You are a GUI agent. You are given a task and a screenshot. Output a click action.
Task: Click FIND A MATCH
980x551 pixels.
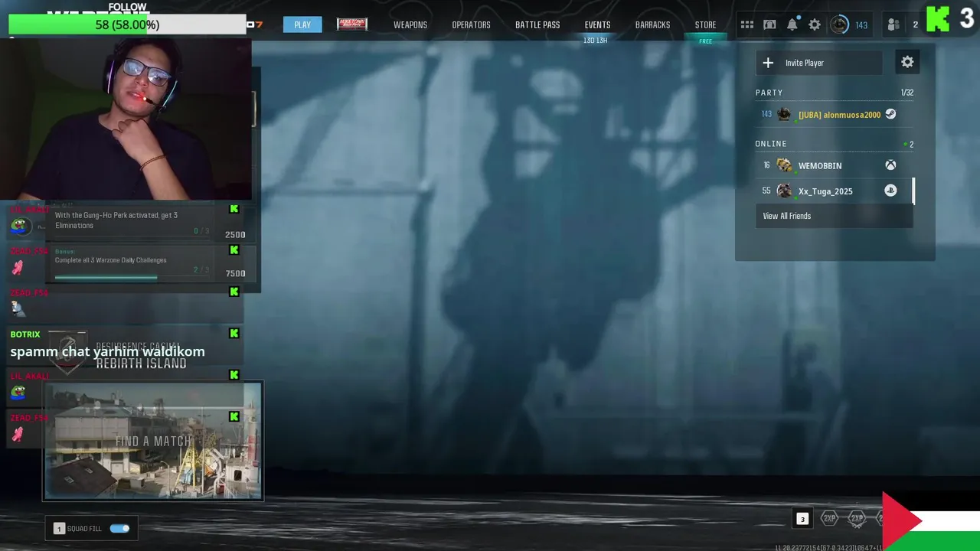coord(153,441)
